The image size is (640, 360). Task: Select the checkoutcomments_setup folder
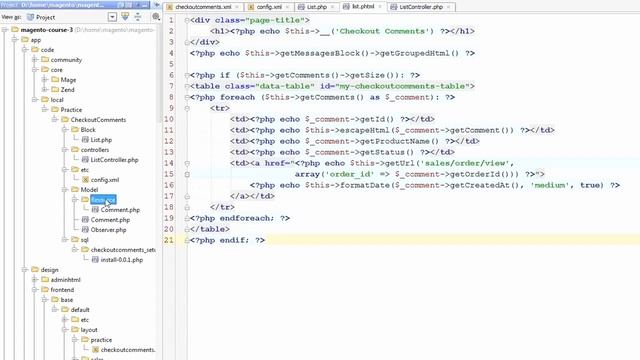pos(123,250)
